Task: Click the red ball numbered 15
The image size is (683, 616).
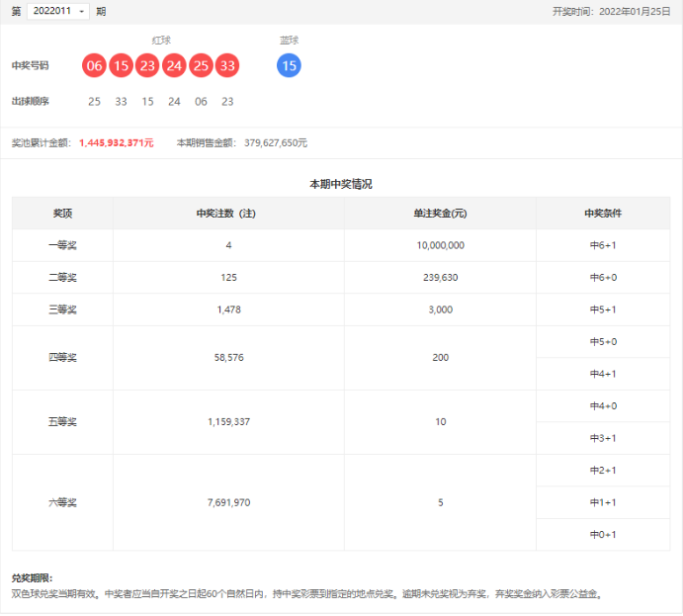Action: click(121, 65)
